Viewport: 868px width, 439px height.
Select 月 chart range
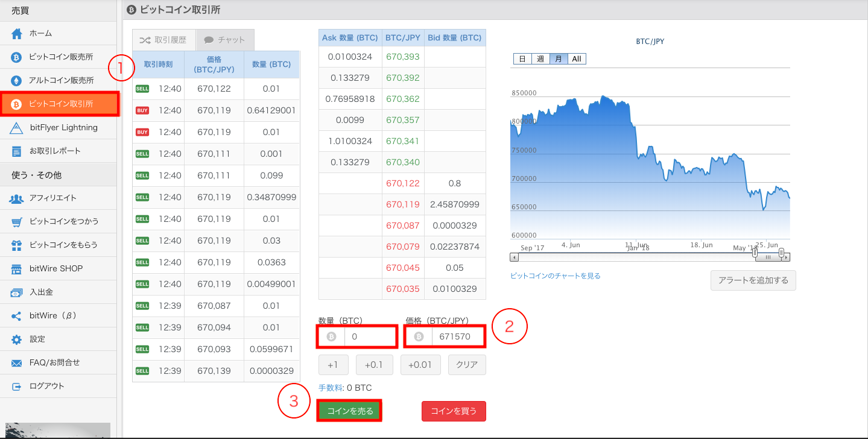559,58
